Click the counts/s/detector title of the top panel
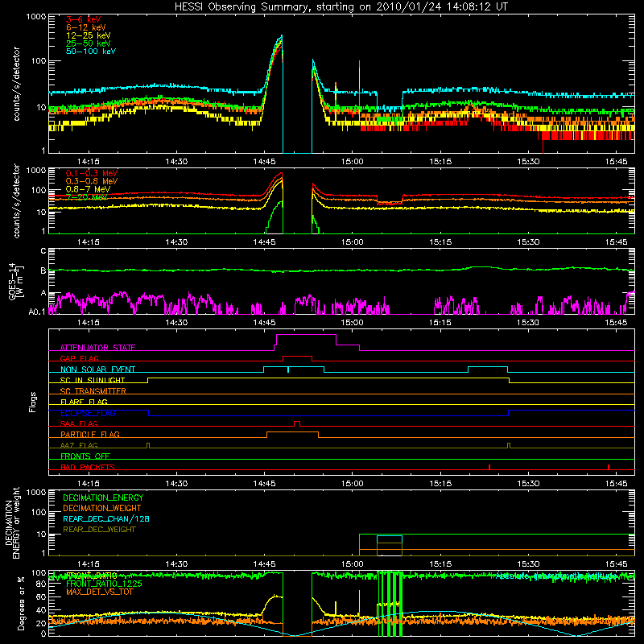Screen dimensions: 644x644 pyautogui.click(x=16, y=84)
